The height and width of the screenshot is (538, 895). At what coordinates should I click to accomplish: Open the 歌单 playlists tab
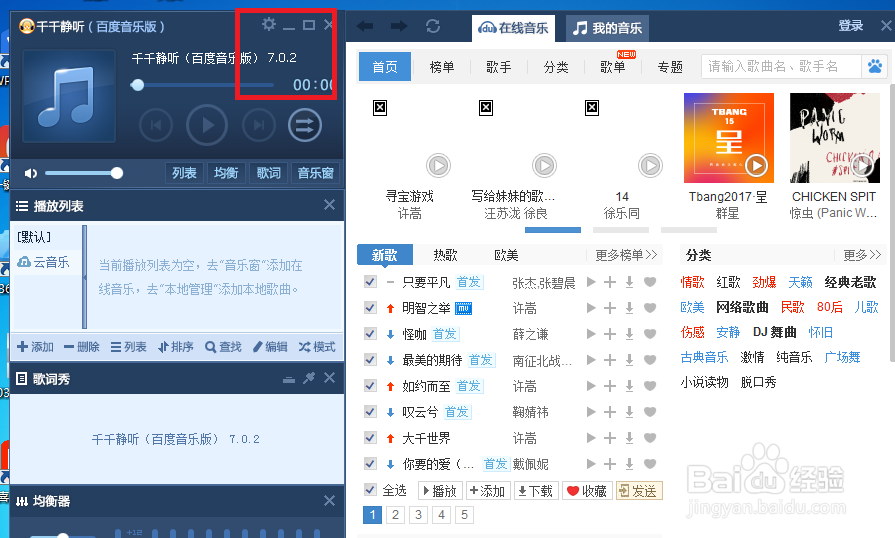613,67
